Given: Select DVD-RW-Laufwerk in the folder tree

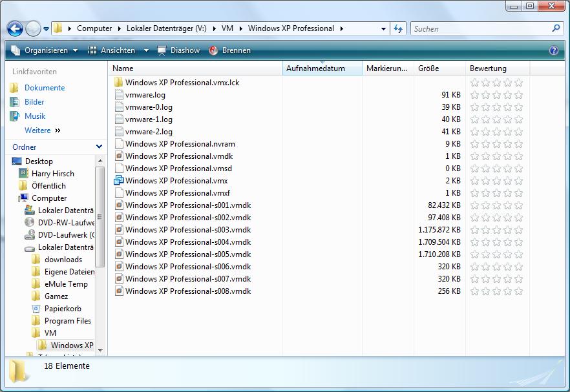Looking at the screenshot, I should (66, 222).
